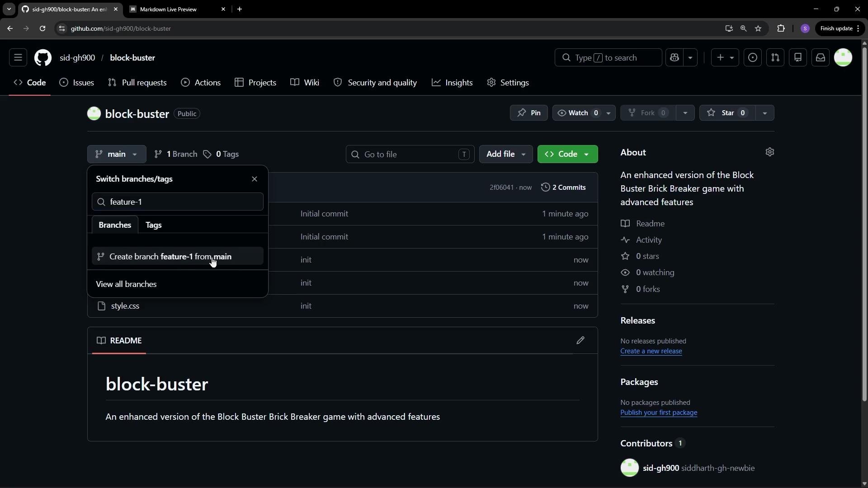The width and height of the screenshot is (868, 488).
Task: Open contributor sid-gh900 profile
Action: click(661, 468)
